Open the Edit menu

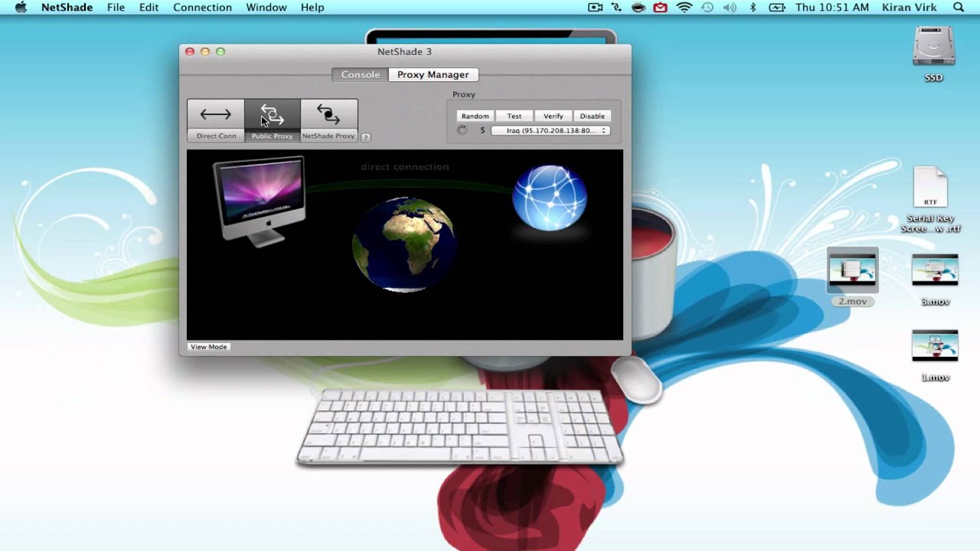click(149, 8)
